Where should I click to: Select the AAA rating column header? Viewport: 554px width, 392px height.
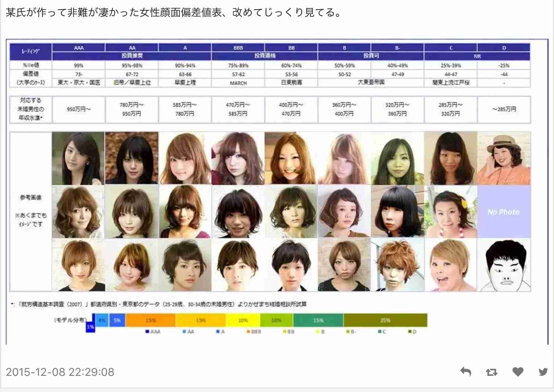pyautogui.click(x=79, y=48)
